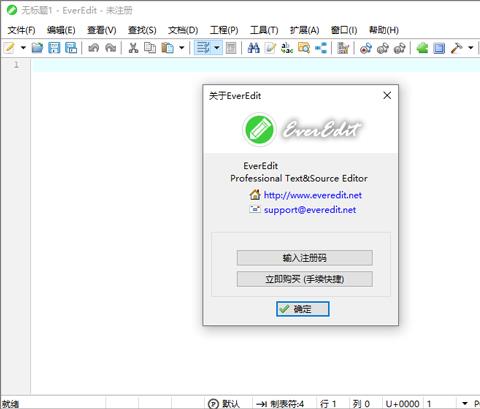Click the green arrow toolbar icon
The width and height of the screenshot is (480, 409).
(422, 48)
